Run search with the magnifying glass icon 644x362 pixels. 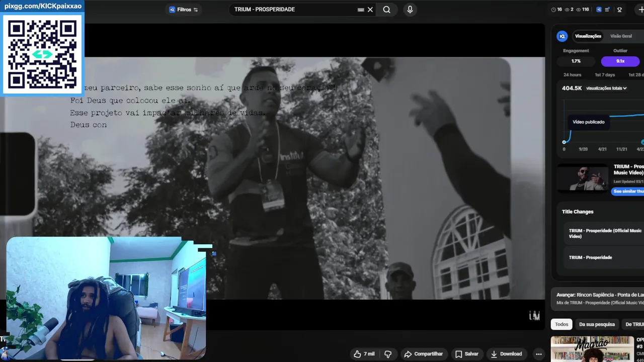386,10
